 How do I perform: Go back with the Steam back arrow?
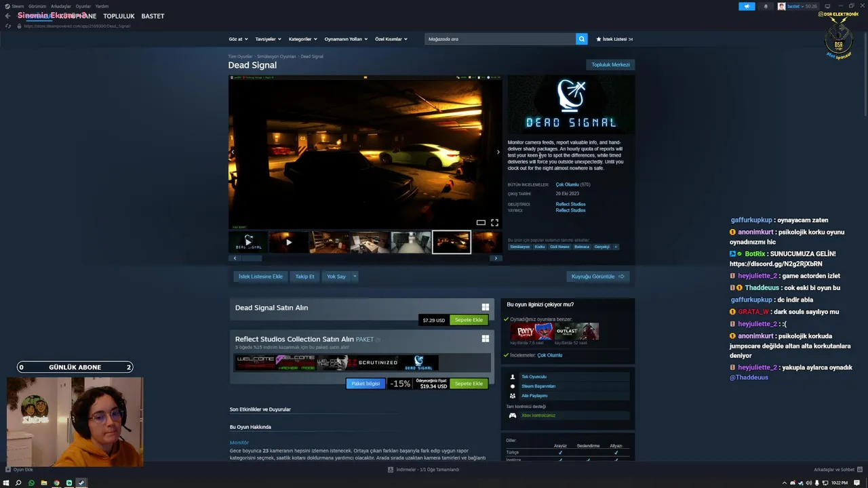[x=7, y=16]
